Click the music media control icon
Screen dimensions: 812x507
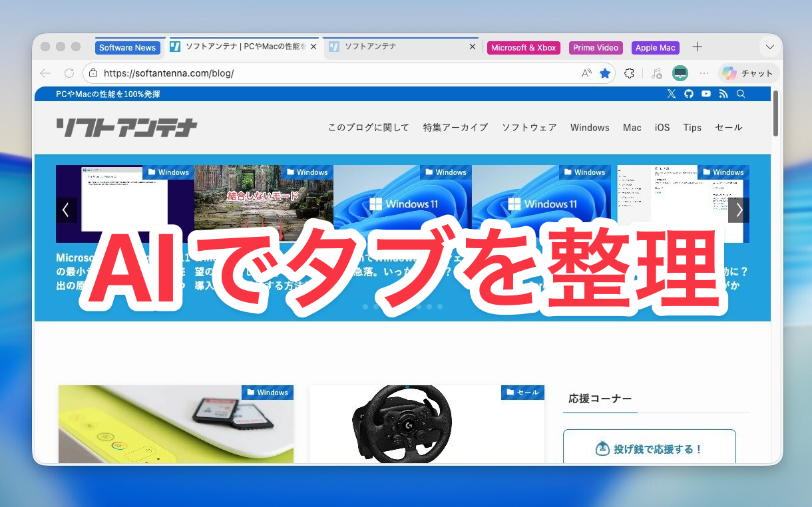tap(657, 73)
